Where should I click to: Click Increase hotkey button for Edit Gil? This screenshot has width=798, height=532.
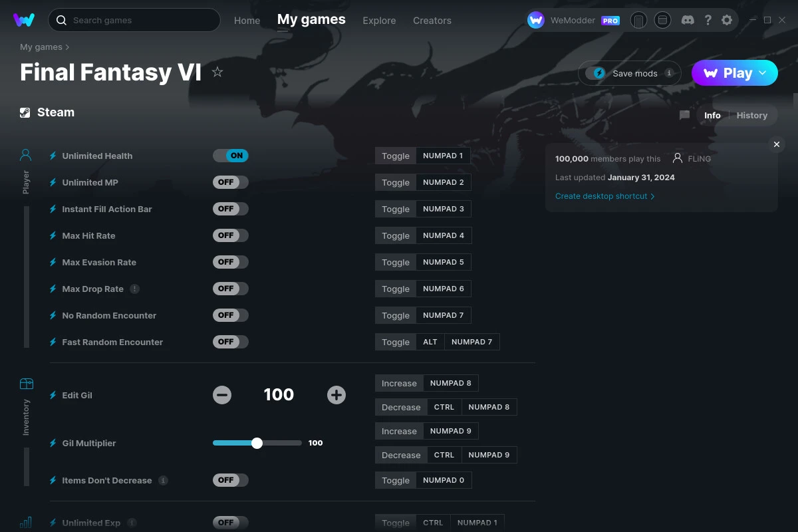[399, 383]
